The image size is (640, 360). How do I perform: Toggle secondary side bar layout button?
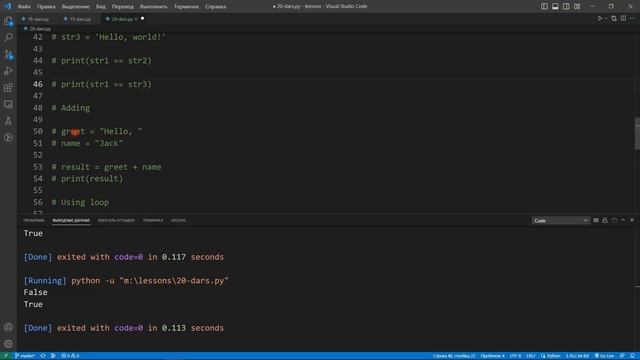click(566, 6)
